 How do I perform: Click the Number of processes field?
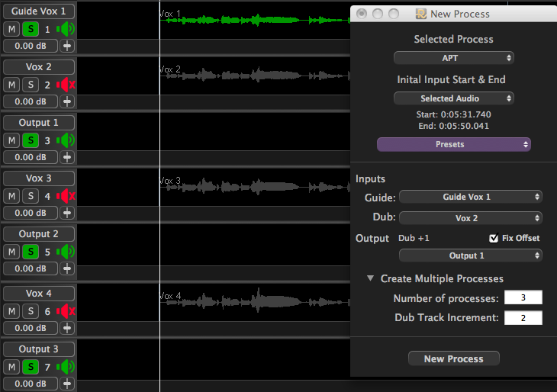(x=523, y=297)
